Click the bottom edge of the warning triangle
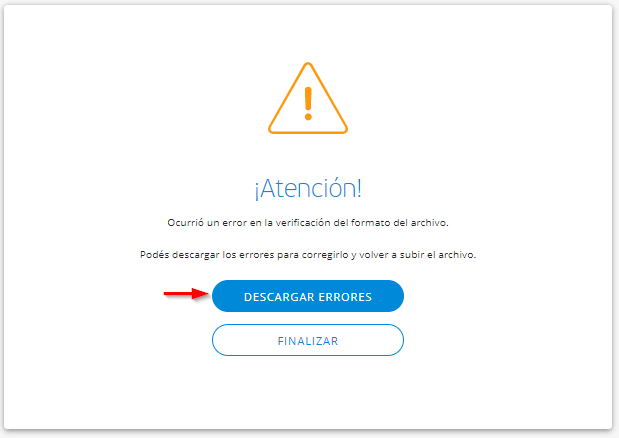This screenshot has width=619, height=438. coord(308,132)
